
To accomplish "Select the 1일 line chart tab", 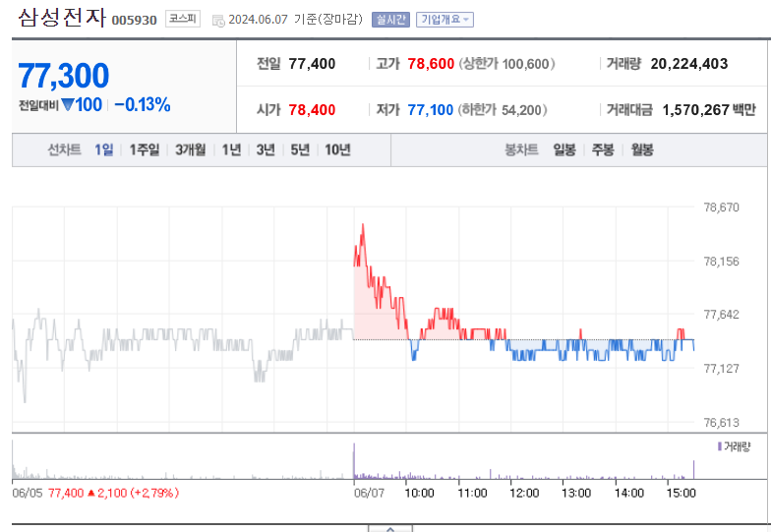I will [x=104, y=149].
